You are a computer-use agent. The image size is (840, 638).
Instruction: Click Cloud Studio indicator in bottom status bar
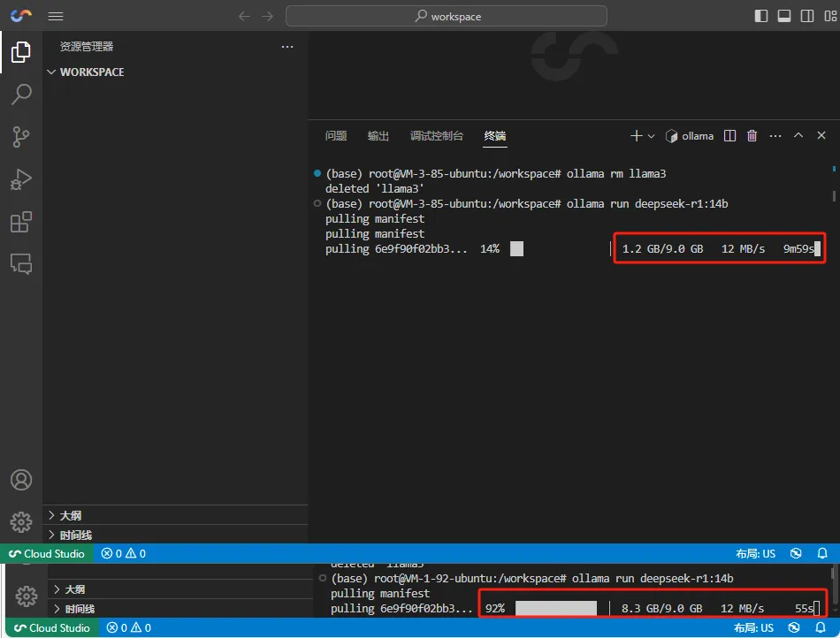[x=52, y=627]
